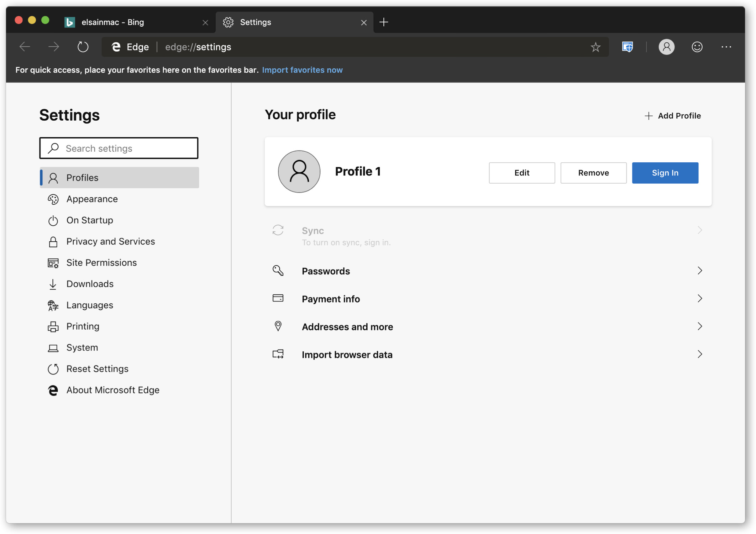Screen dimensions: 756x534
Task: Expand the Passwords row chevron
Action: click(x=699, y=271)
